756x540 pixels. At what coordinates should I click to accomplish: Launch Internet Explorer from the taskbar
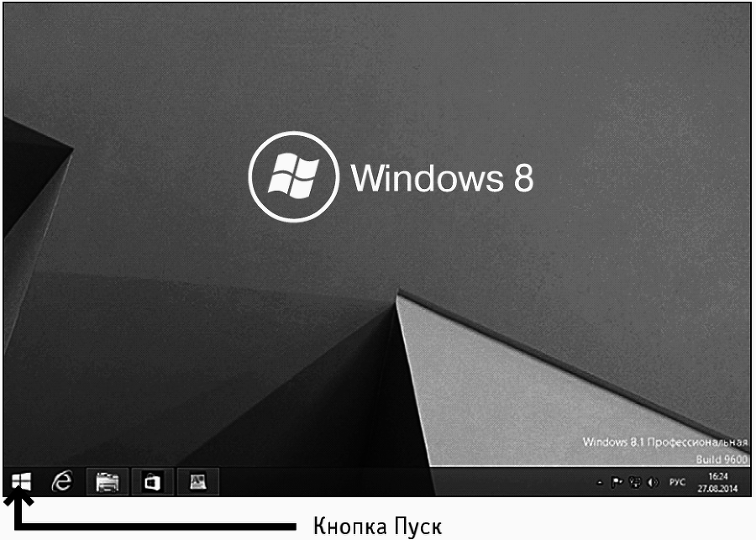coord(63,481)
